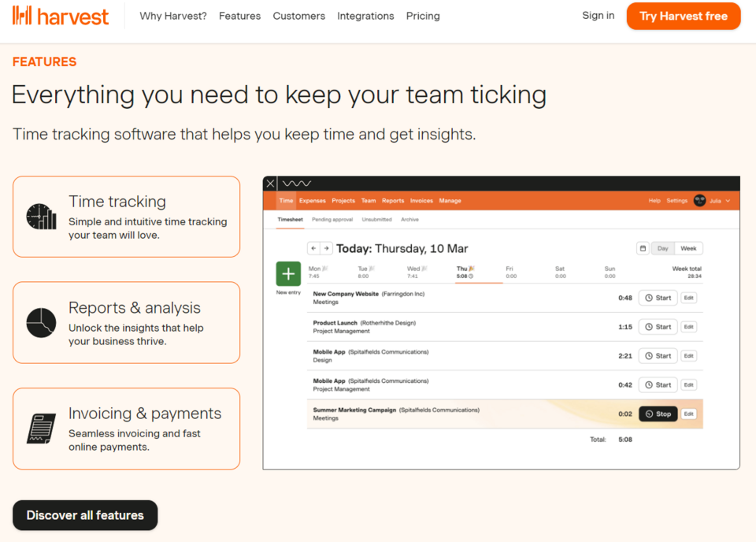
Task: Click the 'Today: Thursday, 10 Mar' heading
Action: pos(402,248)
